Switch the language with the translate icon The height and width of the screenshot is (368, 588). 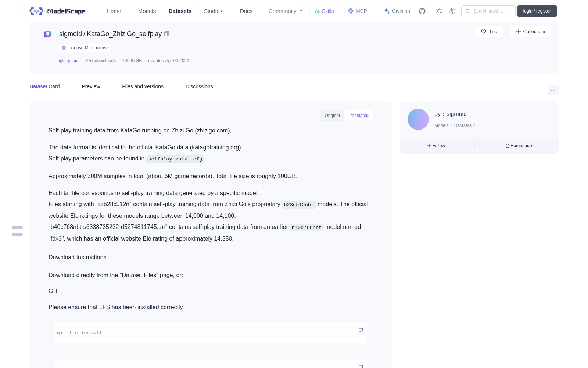point(452,11)
